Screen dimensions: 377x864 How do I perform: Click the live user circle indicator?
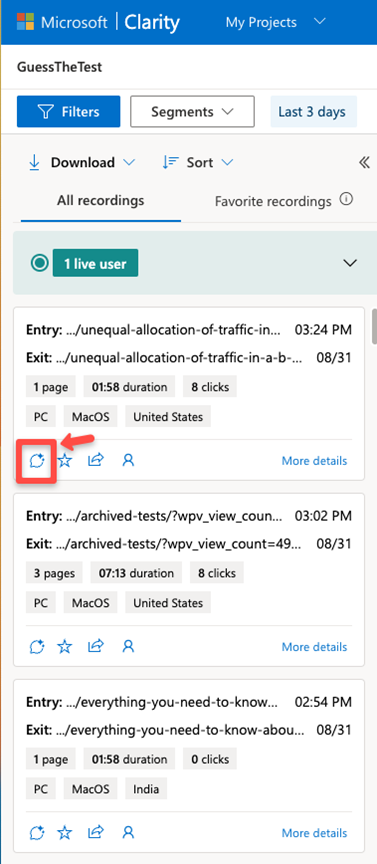click(x=40, y=263)
